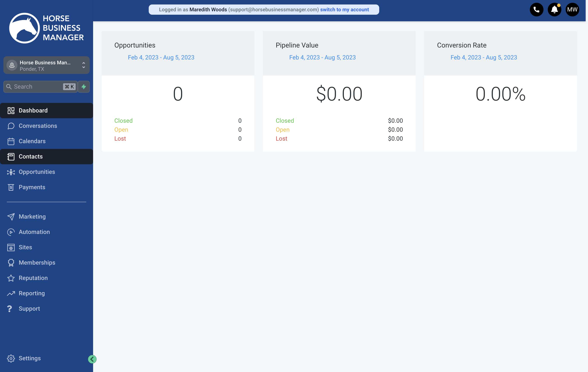This screenshot has width=588, height=372.
Task: Click the green lightning quick-actions button
Action: [x=84, y=87]
